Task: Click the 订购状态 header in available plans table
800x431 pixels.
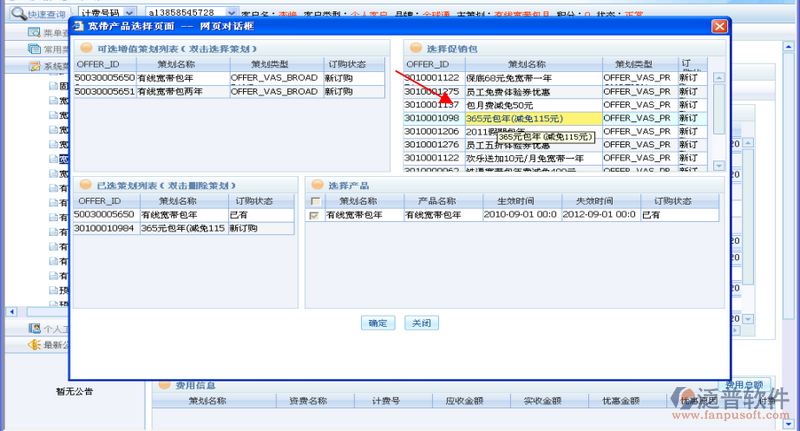Action: pos(354,64)
